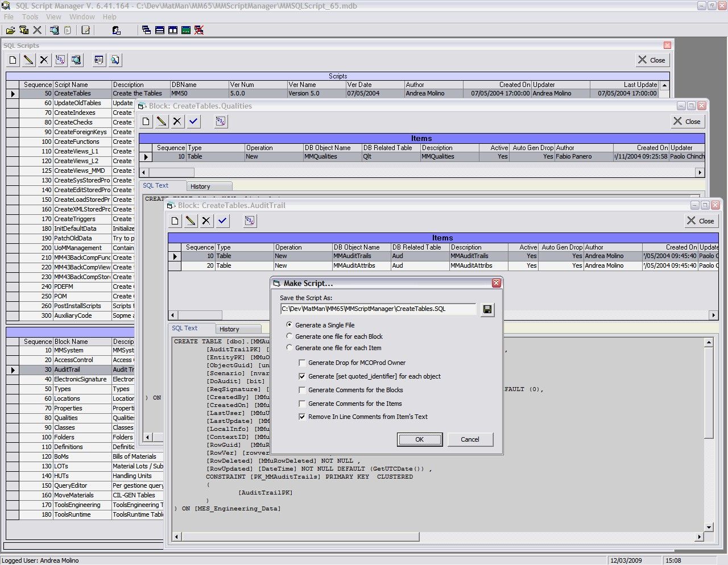The image size is (728, 565).
Task: Cascade windows using the main toolbar icon
Action: pos(147,30)
